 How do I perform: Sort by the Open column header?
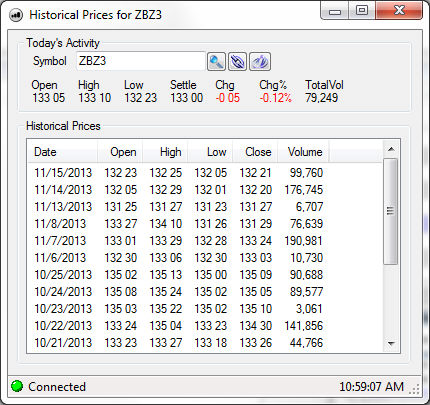coord(120,152)
